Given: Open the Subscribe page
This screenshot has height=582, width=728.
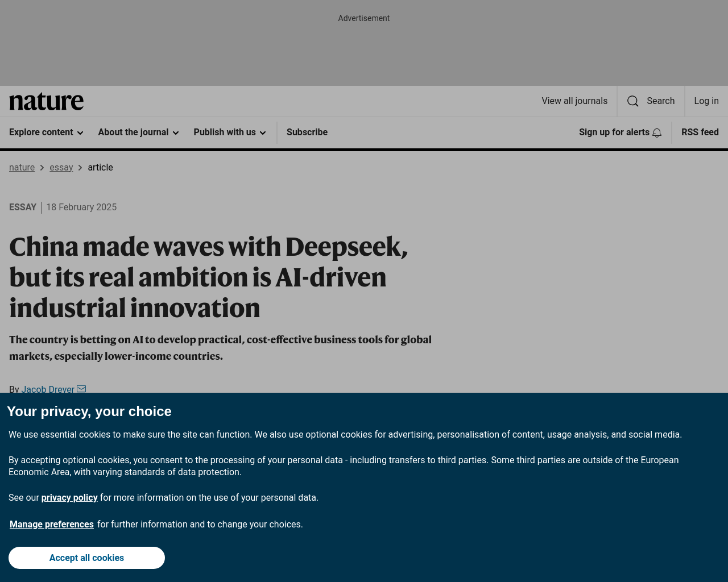Looking at the screenshot, I should 307,132.
